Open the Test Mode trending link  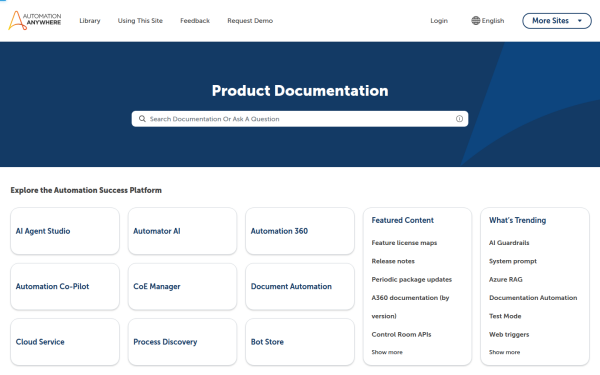coord(505,316)
